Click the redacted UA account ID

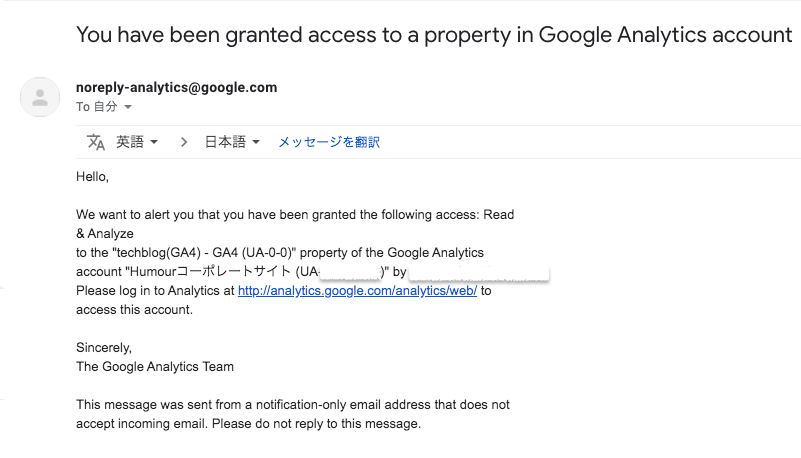[350, 272]
